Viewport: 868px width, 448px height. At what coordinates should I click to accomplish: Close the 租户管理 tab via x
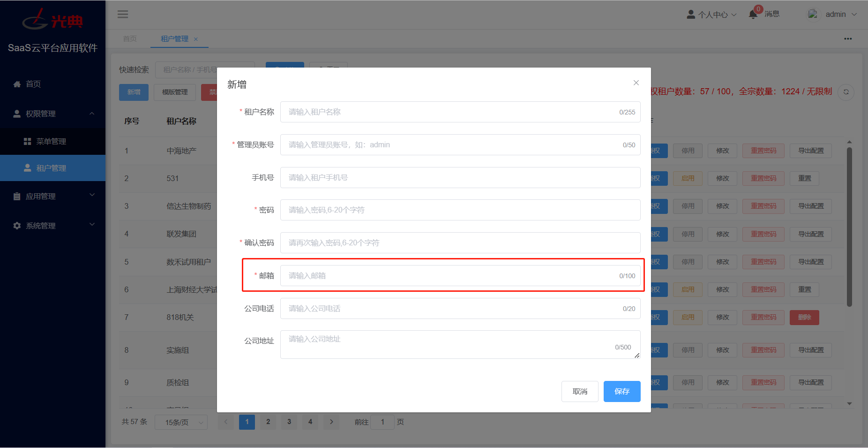[196, 39]
